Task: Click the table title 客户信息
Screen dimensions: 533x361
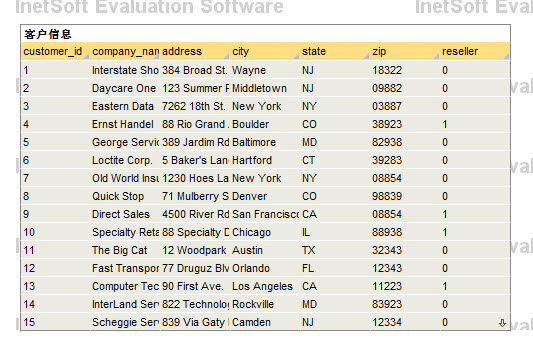Action: [48, 34]
